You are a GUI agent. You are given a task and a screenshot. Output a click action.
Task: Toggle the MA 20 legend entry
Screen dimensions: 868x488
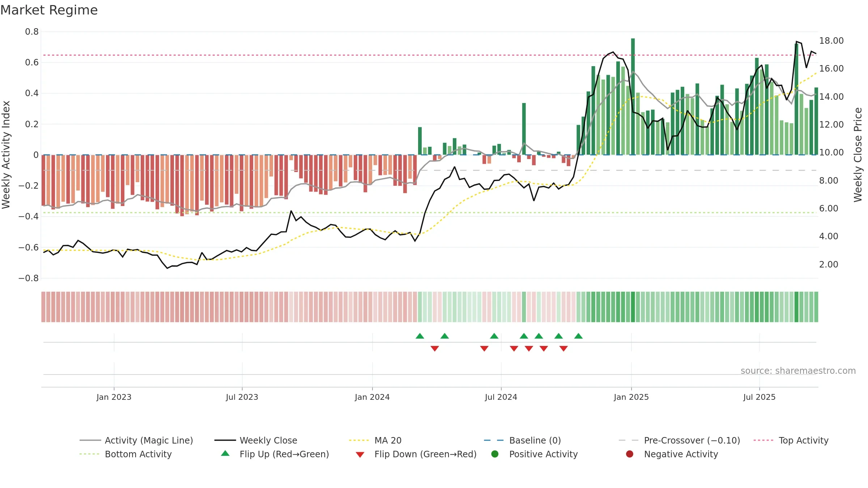pyautogui.click(x=375, y=440)
